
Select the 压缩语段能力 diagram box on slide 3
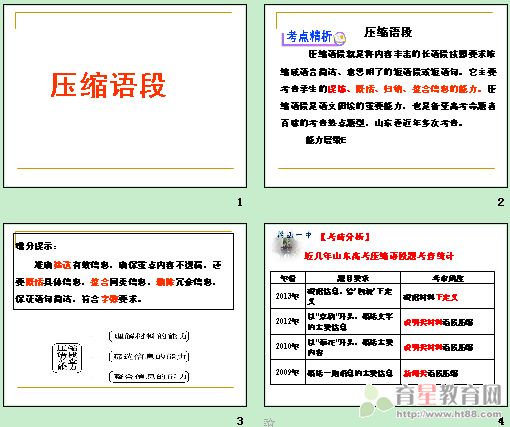67,357
